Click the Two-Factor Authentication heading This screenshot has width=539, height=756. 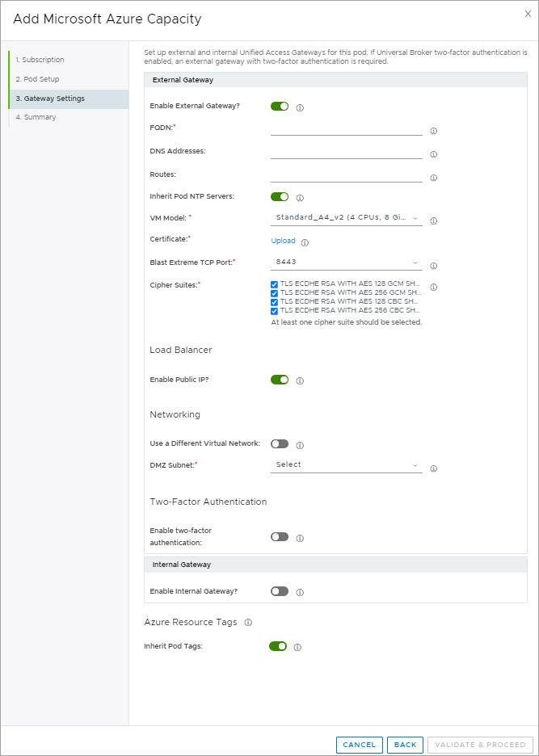(208, 502)
